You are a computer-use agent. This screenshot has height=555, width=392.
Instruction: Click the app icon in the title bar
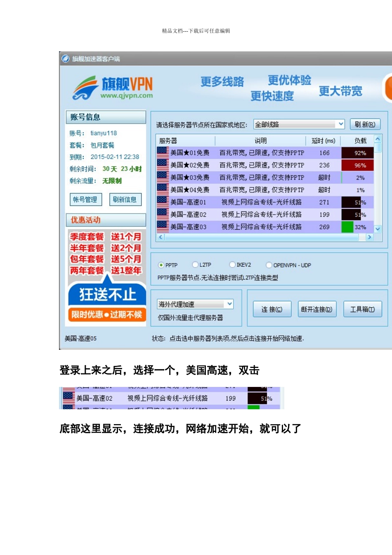(65, 59)
